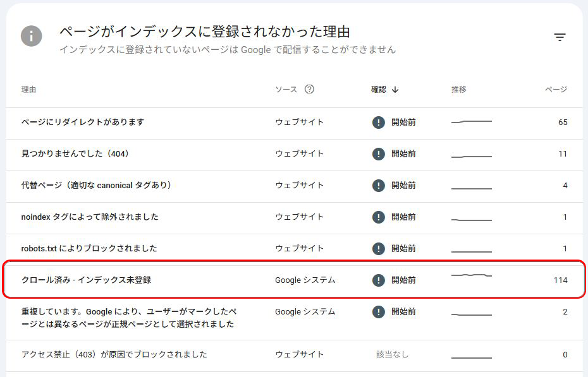The width and height of the screenshot is (588, 377).
Task: Open クロール済み - インデックス未登録 row
Action: [86, 280]
